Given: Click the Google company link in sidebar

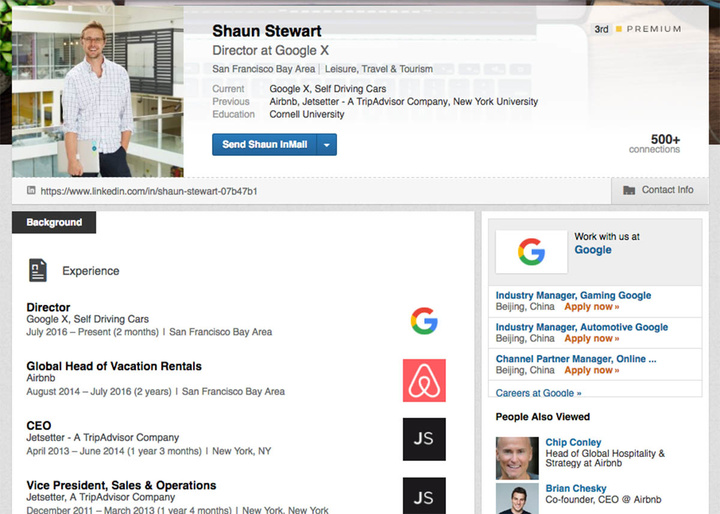Looking at the screenshot, I should click(x=593, y=250).
